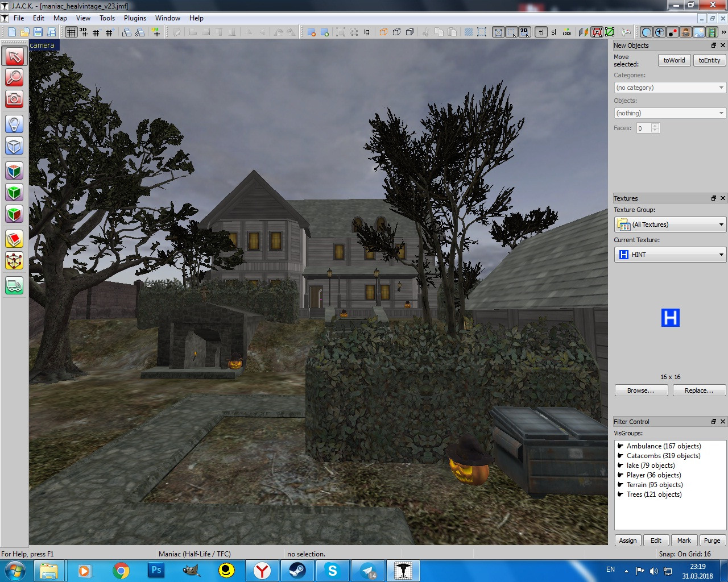The image size is (728, 582).
Task: Toggle the 3D grid display
Action: click(84, 32)
